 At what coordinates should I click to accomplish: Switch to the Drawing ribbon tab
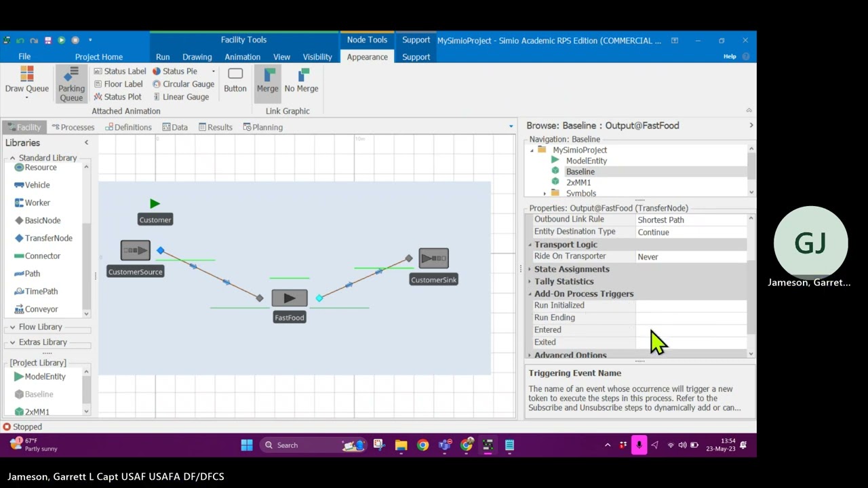tap(197, 57)
